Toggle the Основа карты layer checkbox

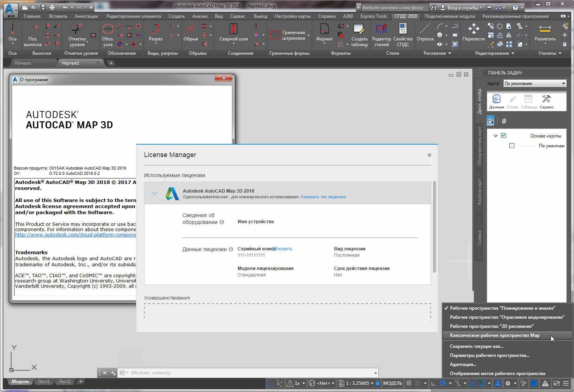(x=503, y=136)
